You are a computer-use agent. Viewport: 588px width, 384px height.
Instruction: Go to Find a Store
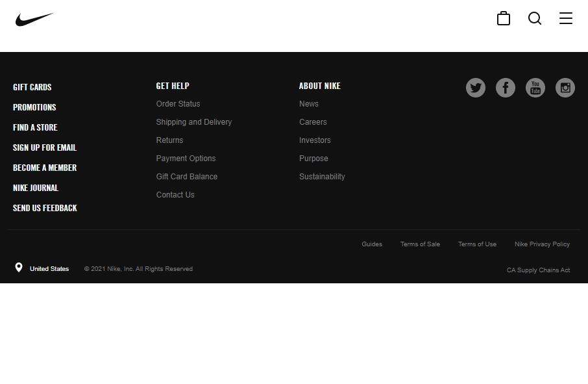tap(35, 127)
